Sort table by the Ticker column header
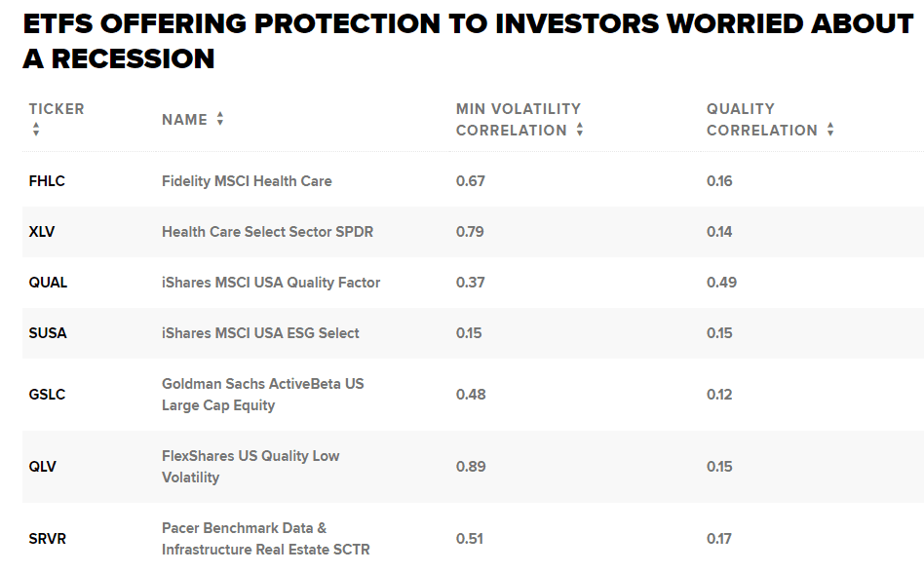Image resolution: width=924 pixels, height=573 pixels. [57, 109]
